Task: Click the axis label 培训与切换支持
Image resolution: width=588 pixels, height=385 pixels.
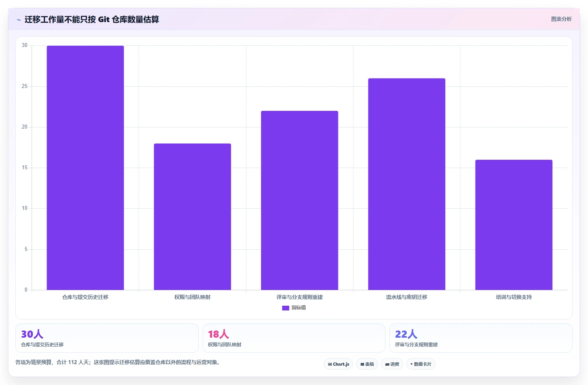Action: 514,297
